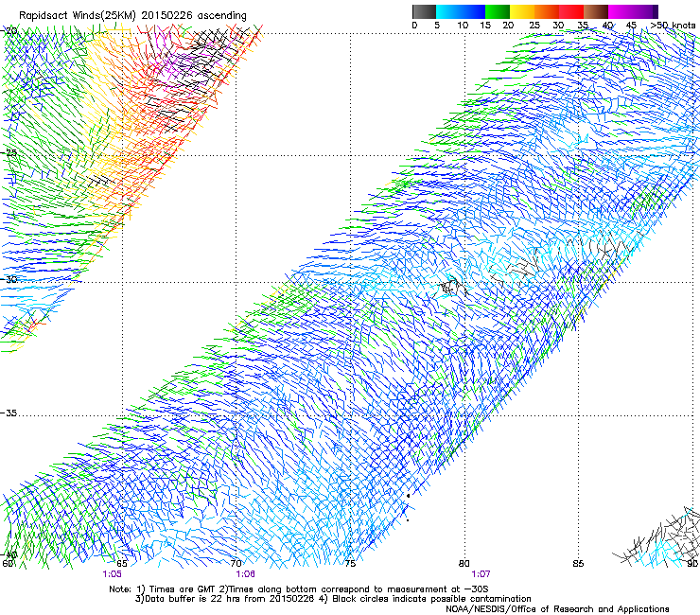Click the '>50 knots' legend label
700x615 pixels.
point(673,25)
